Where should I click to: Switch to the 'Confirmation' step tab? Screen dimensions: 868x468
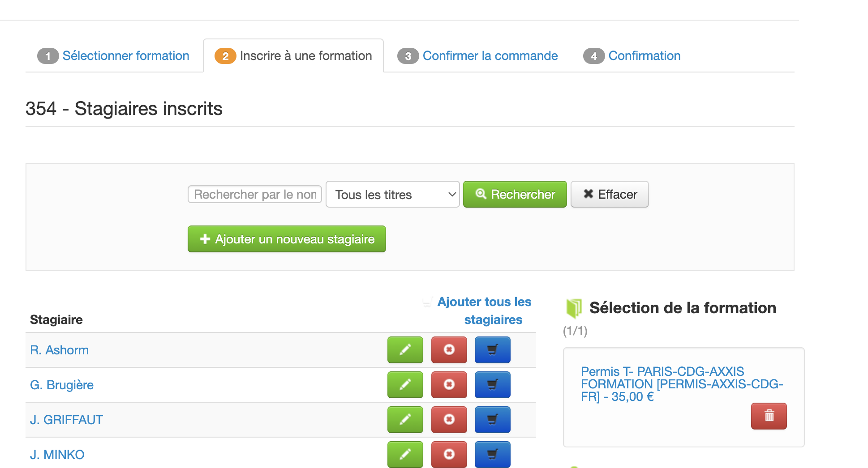(x=644, y=56)
